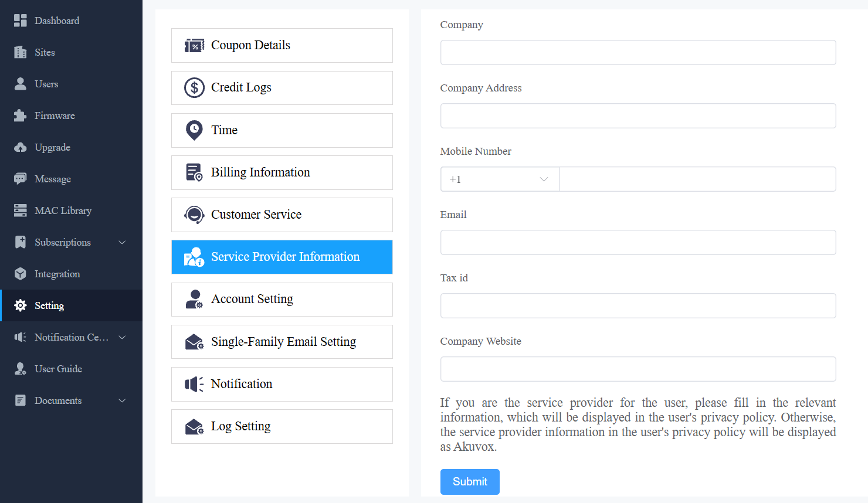Click the Customer Service headset icon
Viewport: 868px width, 503px height.
194,215
